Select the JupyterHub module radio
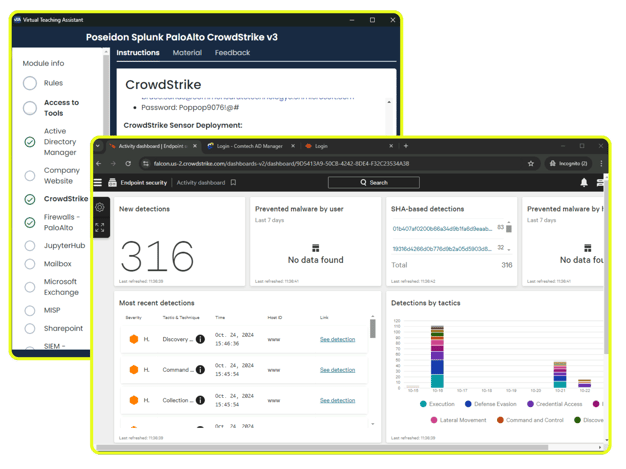This screenshot has width=626, height=469. point(30,245)
